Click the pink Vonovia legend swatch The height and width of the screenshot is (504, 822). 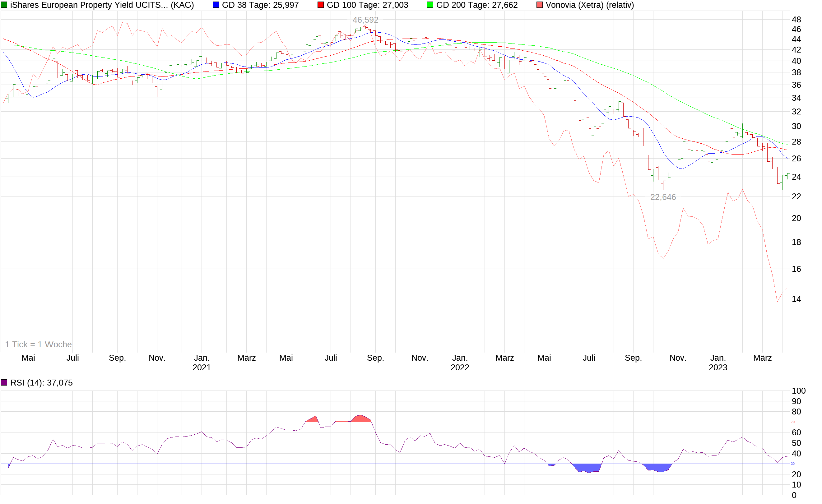click(539, 5)
